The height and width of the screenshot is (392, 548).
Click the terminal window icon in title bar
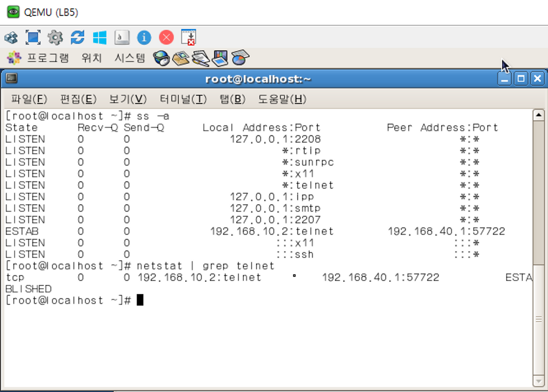tap(12, 78)
